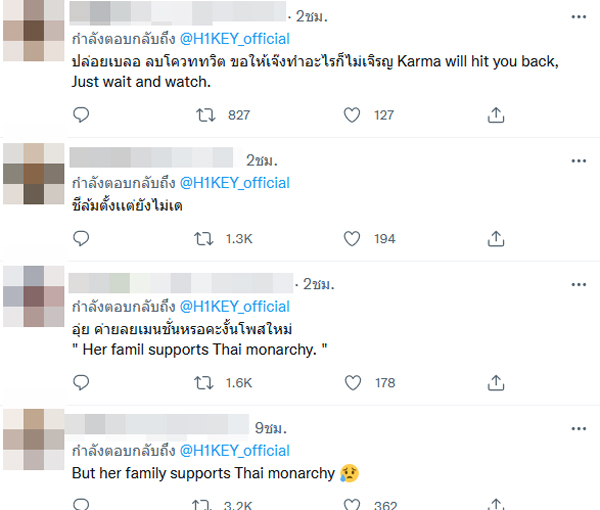Screen dimensions: 600x510
Task: Reply to the tweet with 1.6K retweets
Action: coord(82,382)
